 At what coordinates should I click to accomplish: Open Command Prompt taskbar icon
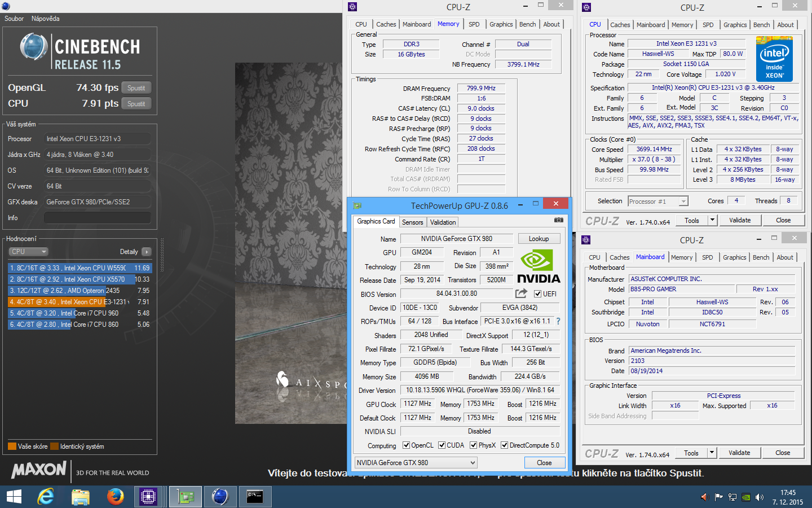coord(255,497)
